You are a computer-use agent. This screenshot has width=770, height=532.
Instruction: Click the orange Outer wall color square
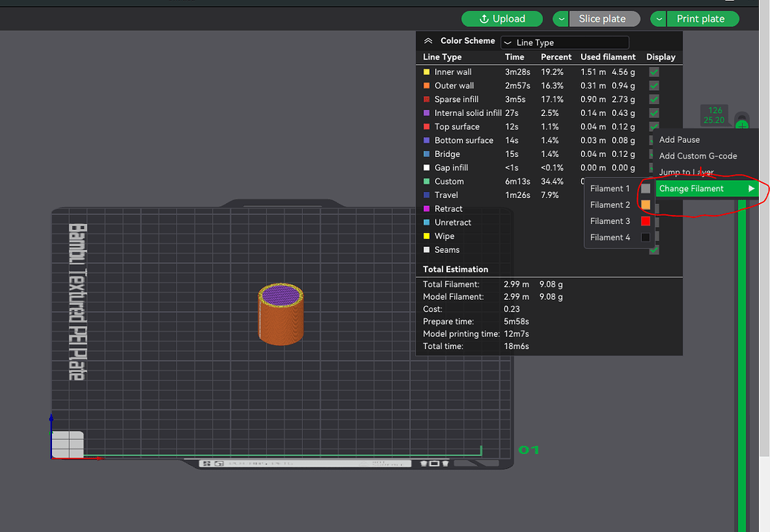click(426, 86)
